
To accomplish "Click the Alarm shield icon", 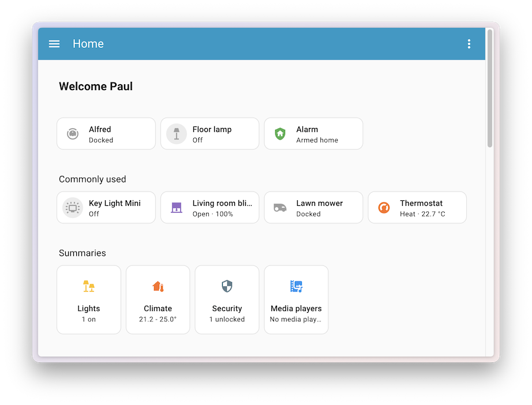I will pos(280,133).
